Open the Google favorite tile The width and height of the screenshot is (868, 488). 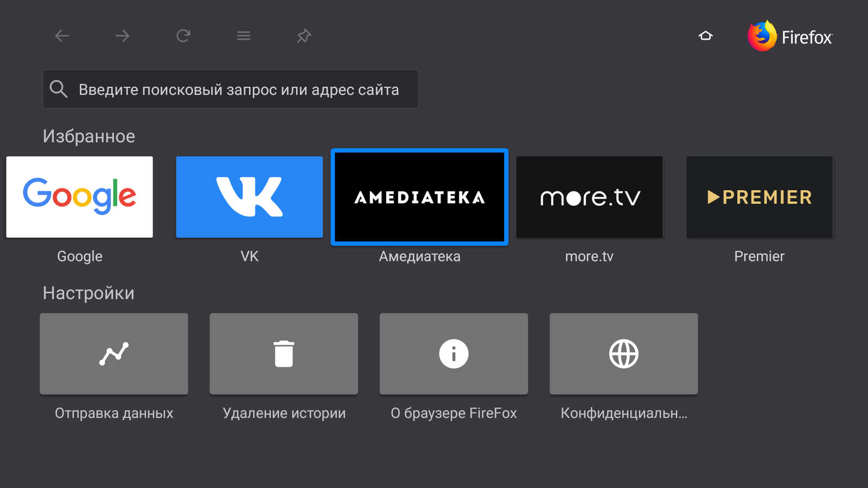pyautogui.click(x=80, y=197)
